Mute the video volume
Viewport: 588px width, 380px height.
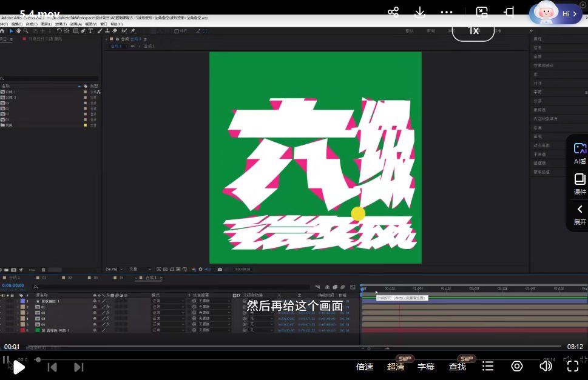[x=546, y=366]
